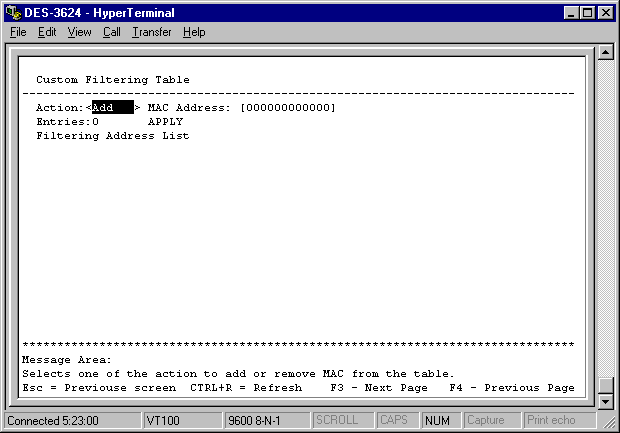Open the View menu

pos(79,32)
